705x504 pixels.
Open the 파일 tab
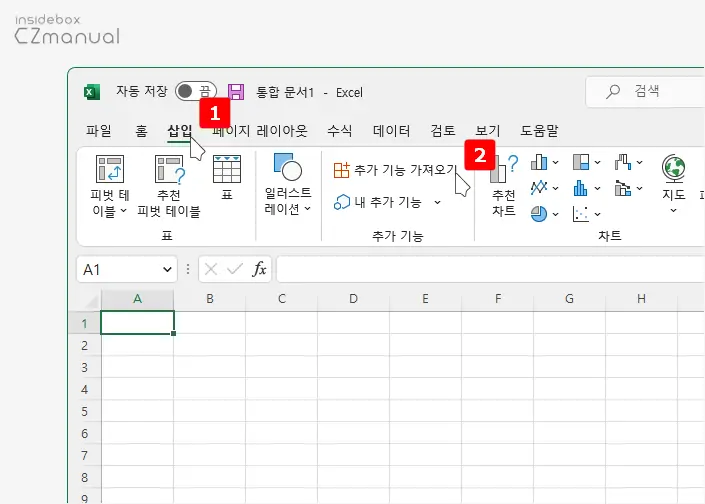(99, 131)
